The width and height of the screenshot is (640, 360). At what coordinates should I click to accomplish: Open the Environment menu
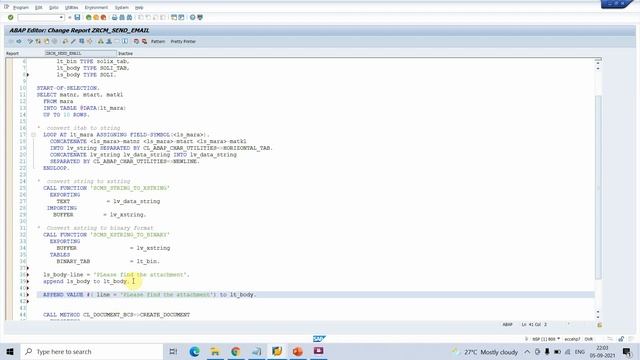coord(96,7)
